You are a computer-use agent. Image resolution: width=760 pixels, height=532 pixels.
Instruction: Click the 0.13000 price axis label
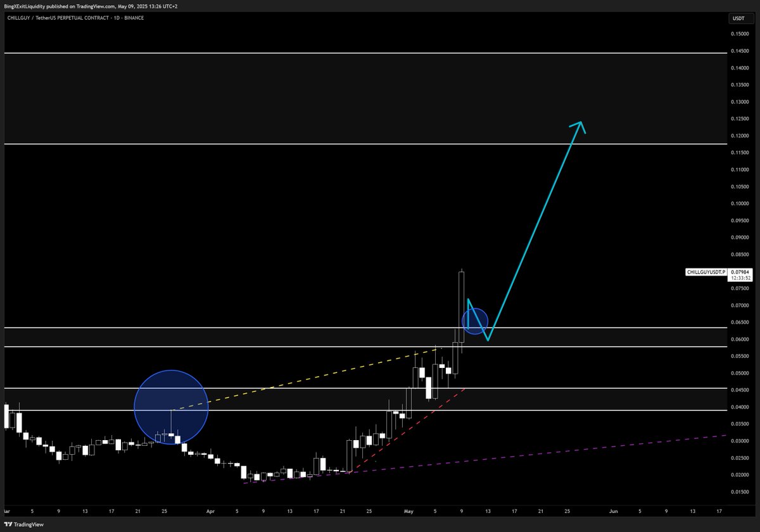pyautogui.click(x=739, y=102)
